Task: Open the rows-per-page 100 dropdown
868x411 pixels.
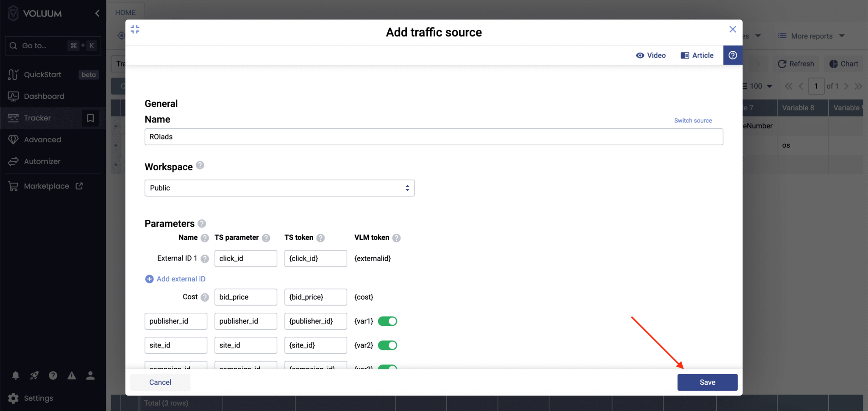Action: [757, 86]
